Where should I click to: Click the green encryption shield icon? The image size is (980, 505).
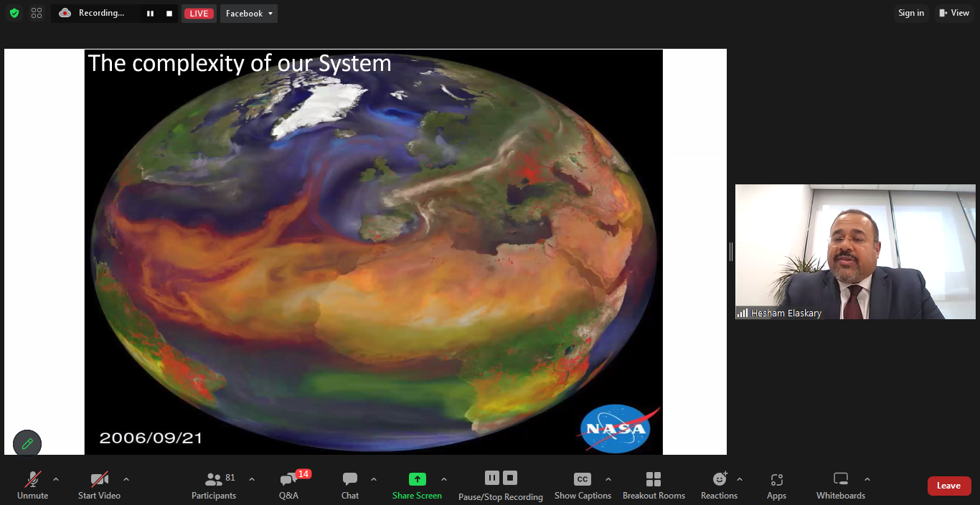coord(14,13)
